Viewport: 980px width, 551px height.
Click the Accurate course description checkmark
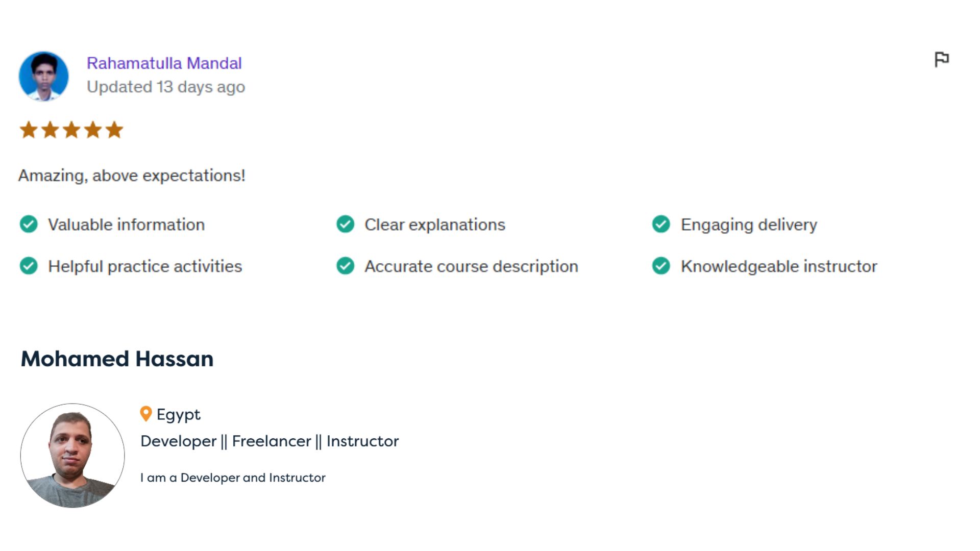(x=346, y=266)
